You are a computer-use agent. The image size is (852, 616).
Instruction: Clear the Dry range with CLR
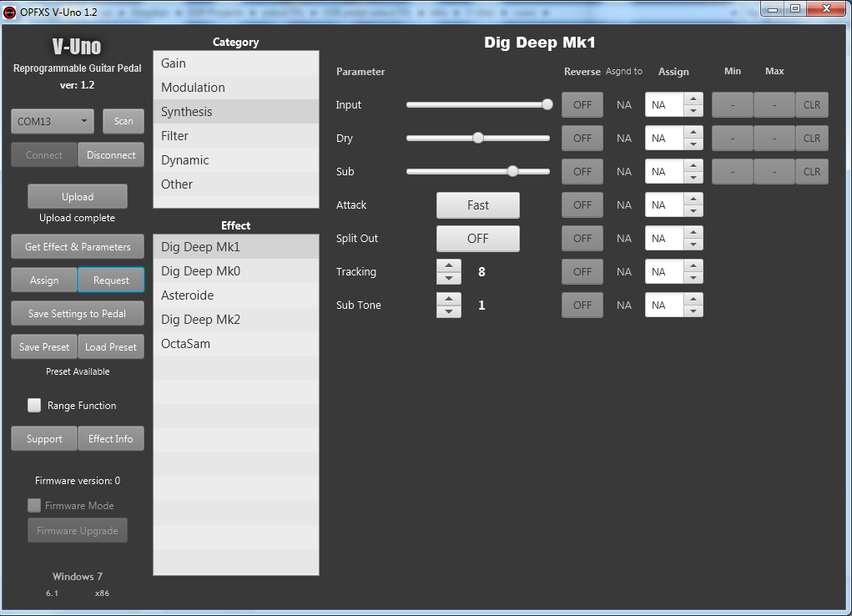[x=812, y=138]
